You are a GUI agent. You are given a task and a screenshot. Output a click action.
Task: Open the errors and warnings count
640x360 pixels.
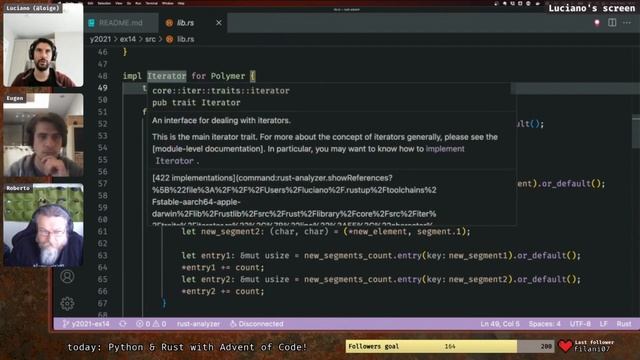pyautogui.click(x=151, y=324)
